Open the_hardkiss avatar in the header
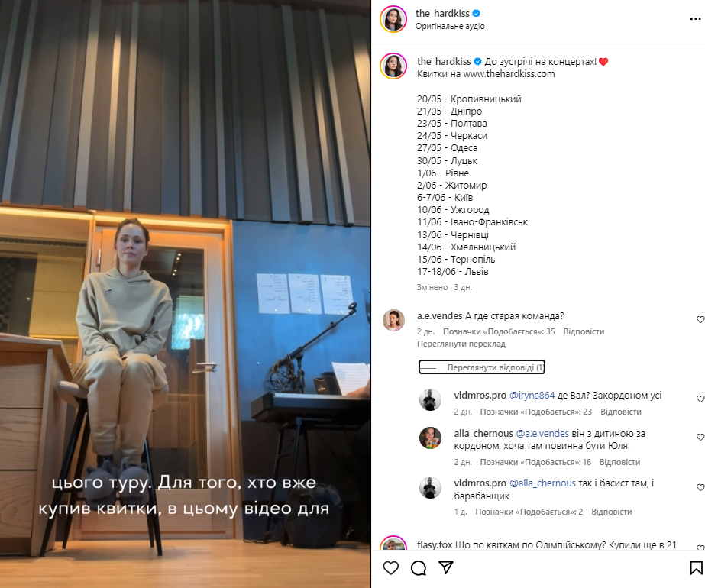 tap(393, 19)
